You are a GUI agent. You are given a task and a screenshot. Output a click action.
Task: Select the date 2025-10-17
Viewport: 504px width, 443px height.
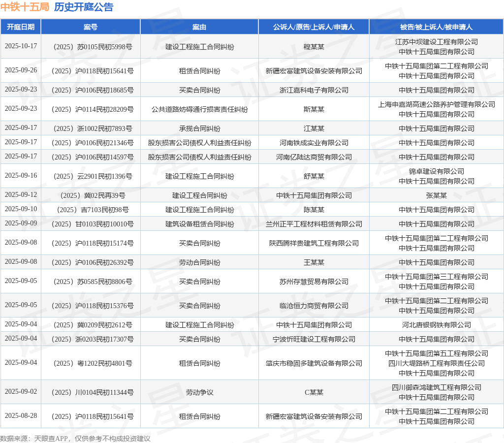click(x=21, y=46)
